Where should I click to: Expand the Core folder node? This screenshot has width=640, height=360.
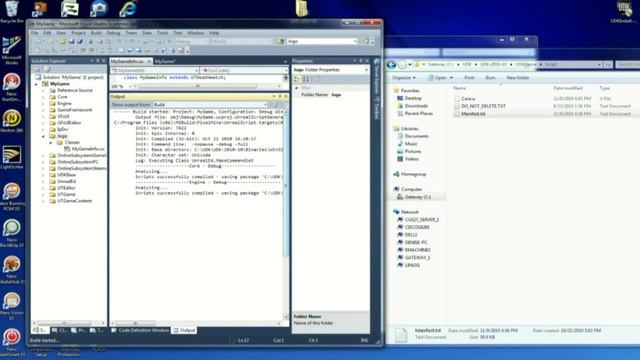(x=43, y=97)
